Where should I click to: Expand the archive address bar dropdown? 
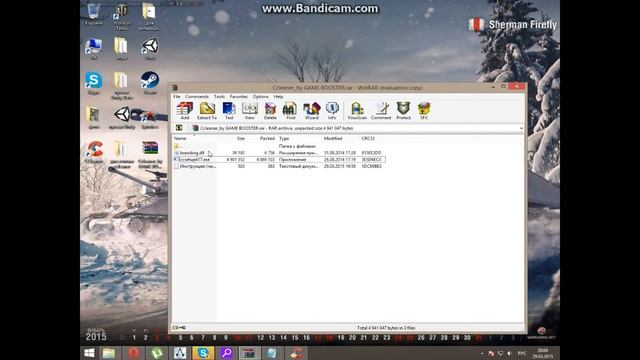point(521,128)
